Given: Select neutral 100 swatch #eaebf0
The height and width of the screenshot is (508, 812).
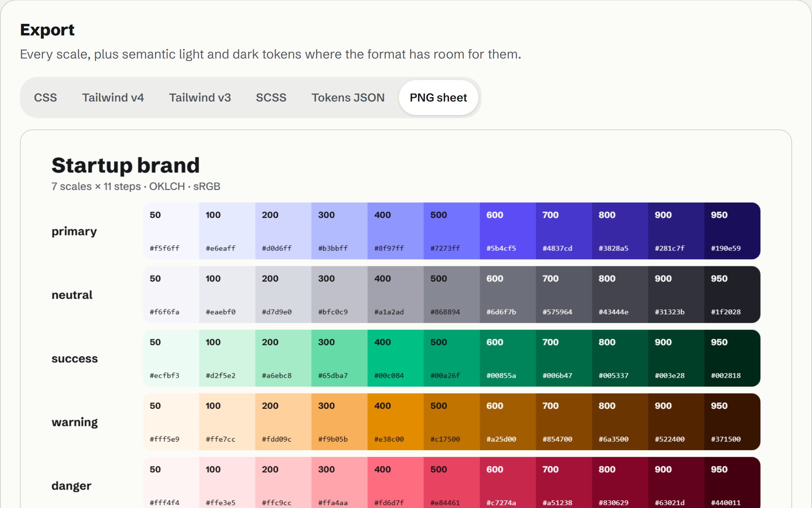Looking at the screenshot, I should (227, 295).
